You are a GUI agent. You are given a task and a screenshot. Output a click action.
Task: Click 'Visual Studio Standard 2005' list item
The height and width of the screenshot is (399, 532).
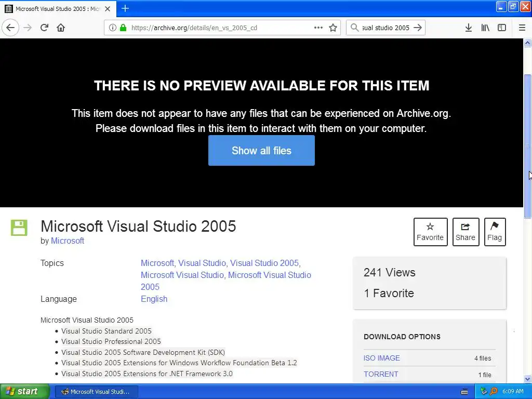[x=106, y=331]
